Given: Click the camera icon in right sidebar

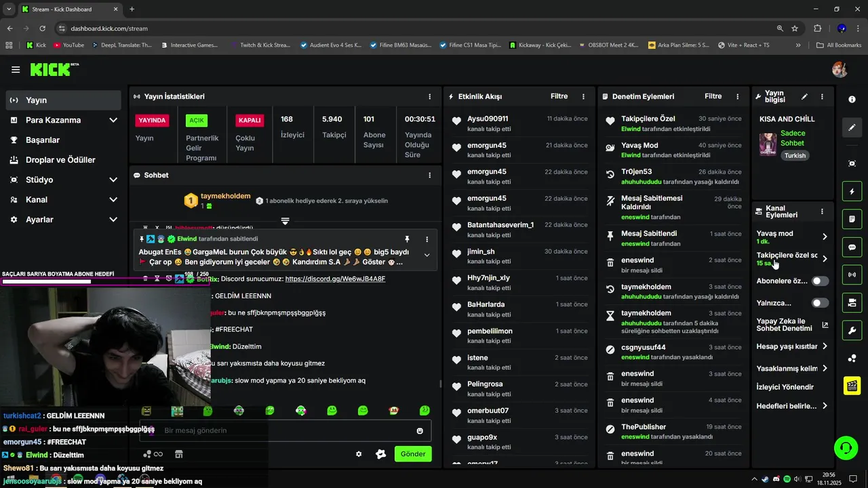Looking at the screenshot, I should (x=852, y=302).
